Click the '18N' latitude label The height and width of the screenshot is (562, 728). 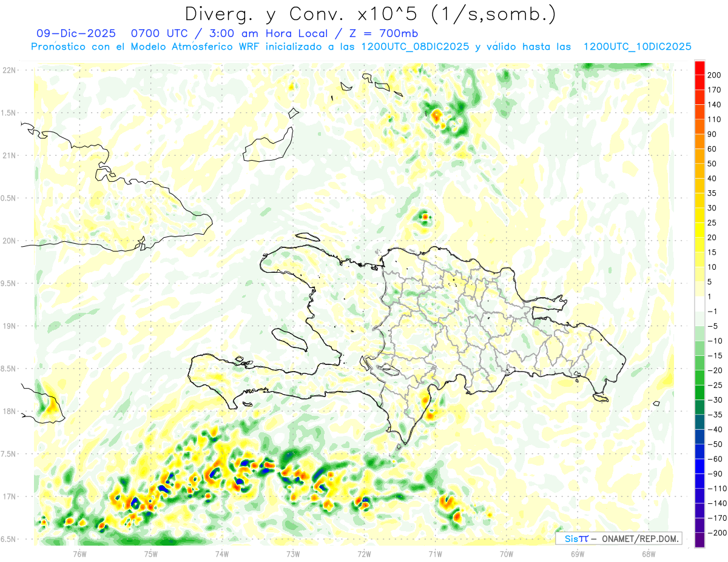(x=9, y=412)
